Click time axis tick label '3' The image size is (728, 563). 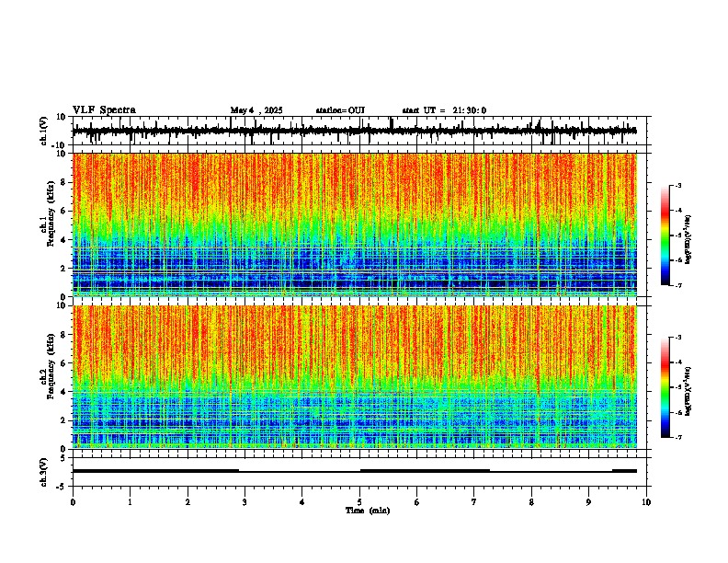point(245,502)
